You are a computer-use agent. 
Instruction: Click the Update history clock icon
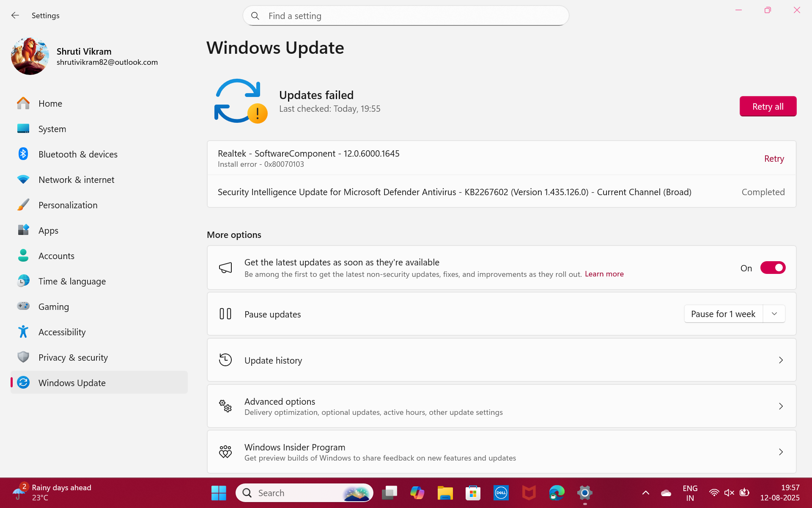click(225, 360)
